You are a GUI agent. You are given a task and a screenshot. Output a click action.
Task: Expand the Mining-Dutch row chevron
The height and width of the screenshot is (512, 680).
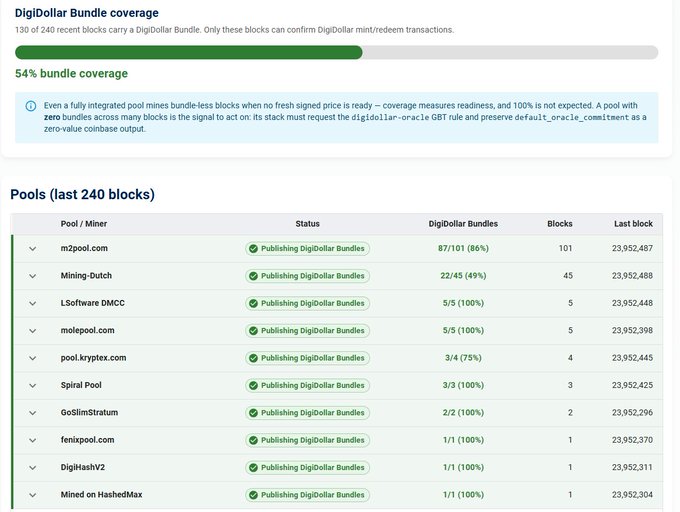point(33,276)
